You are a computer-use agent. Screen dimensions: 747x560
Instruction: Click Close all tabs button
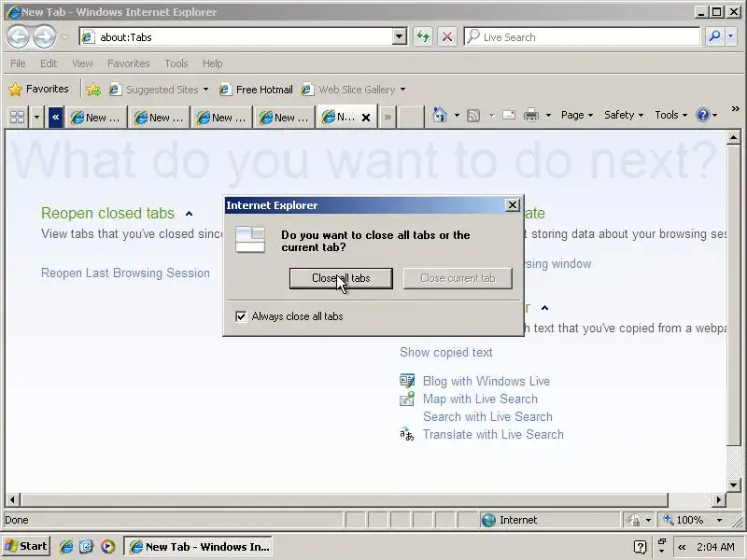click(x=341, y=278)
